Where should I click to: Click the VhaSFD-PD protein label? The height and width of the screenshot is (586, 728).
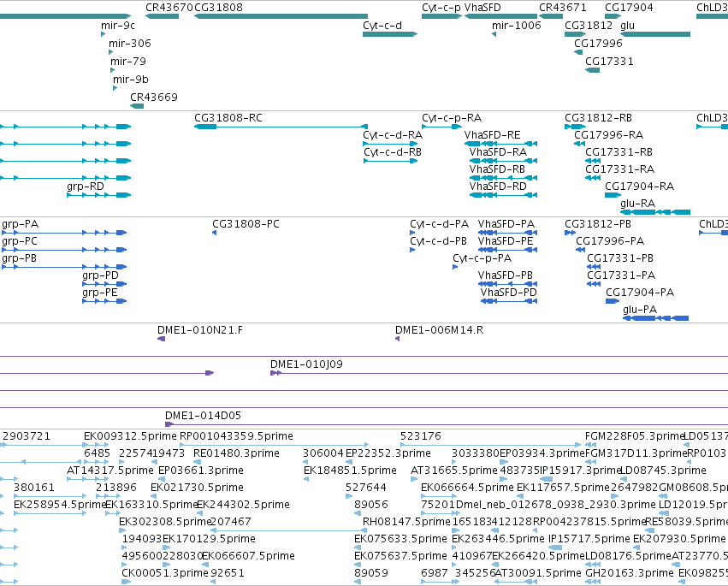coord(508,293)
